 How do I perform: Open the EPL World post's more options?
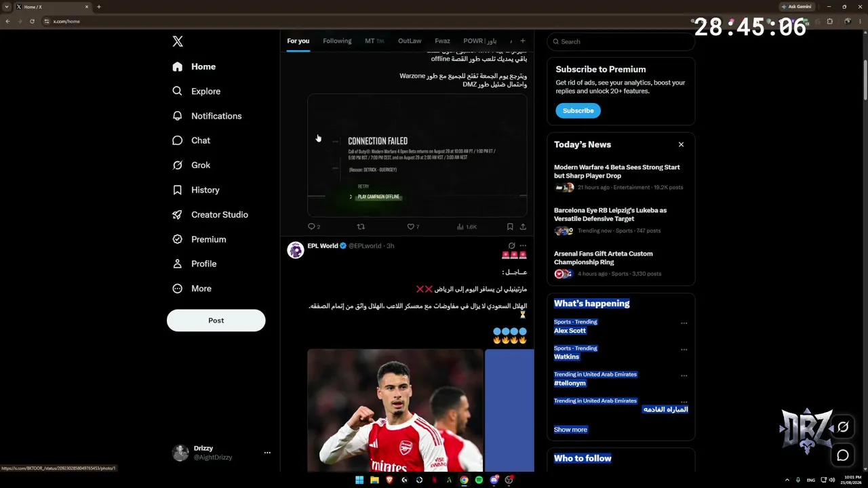tap(523, 246)
